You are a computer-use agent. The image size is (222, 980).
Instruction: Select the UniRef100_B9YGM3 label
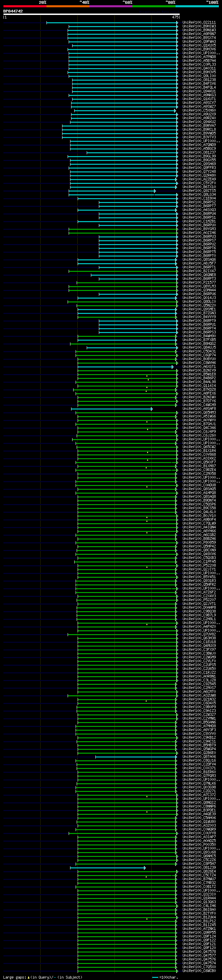click(199, 229)
